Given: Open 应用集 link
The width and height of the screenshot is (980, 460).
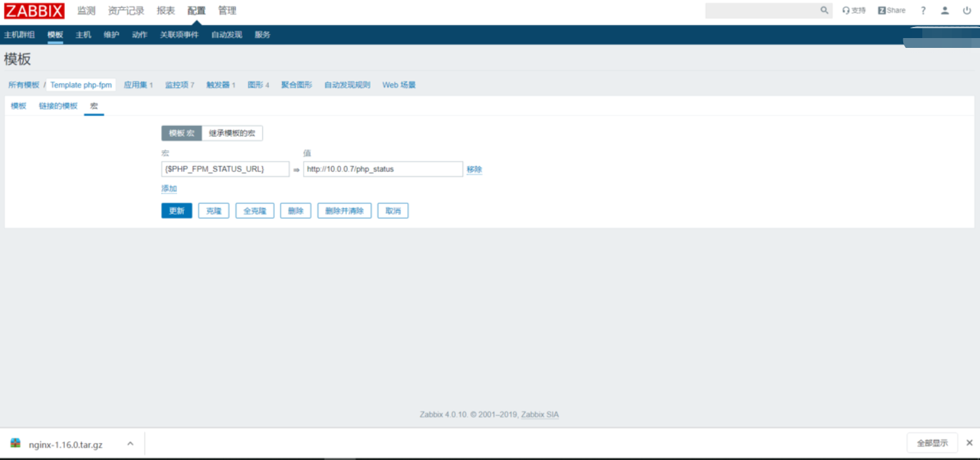Looking at the screenshot, I should pos(135,85).
